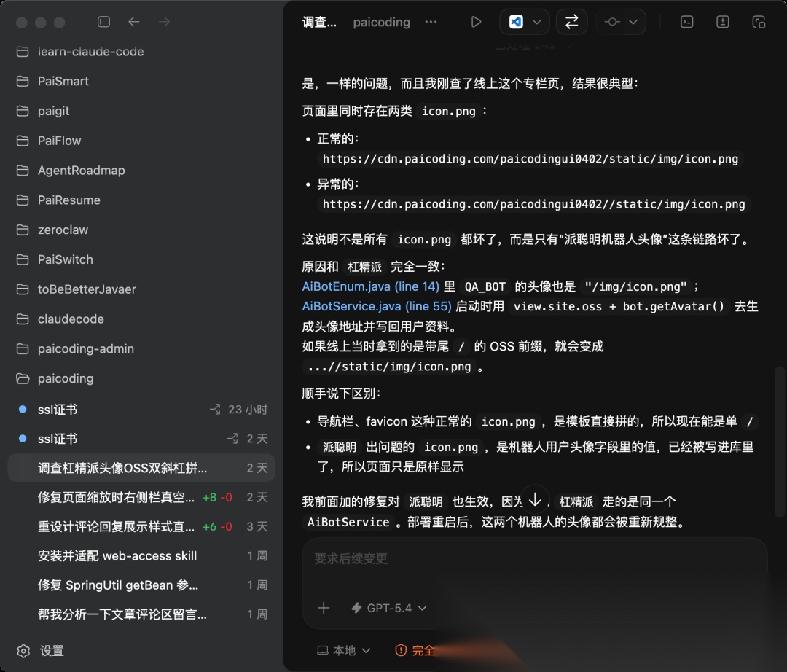
Task: Click the icon.png code snippet at top
Action: tap(448, 111)
